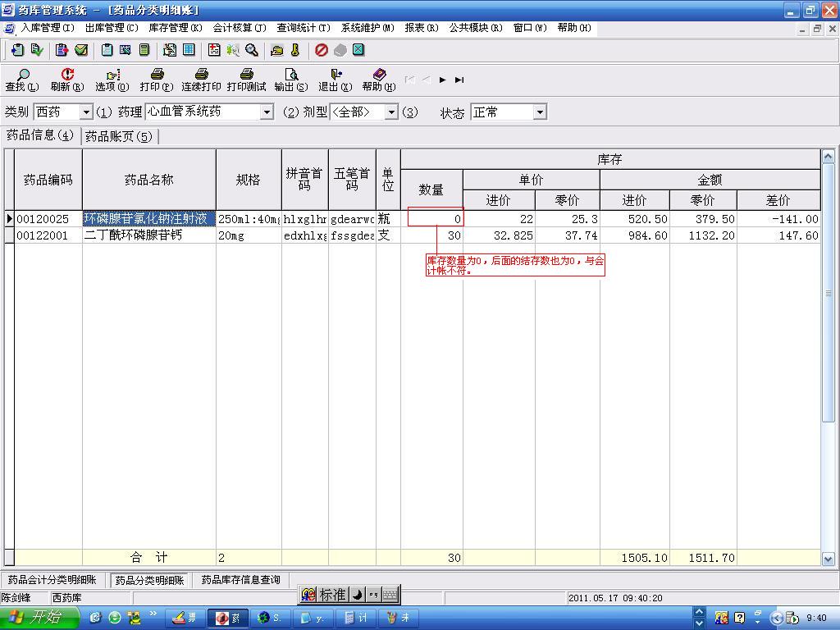Open the 出库管理(C) menu
This screenshot has height=630, width=840.
point(112,28)
